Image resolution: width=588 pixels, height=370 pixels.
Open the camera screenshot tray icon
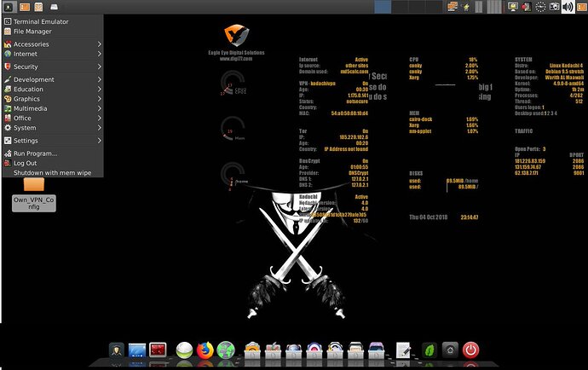554,7
